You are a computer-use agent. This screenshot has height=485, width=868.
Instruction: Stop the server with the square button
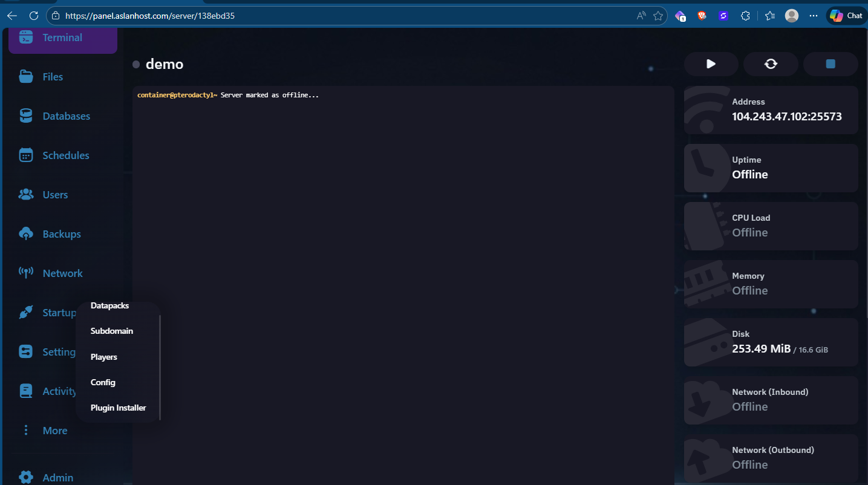[x=830, y=64]
